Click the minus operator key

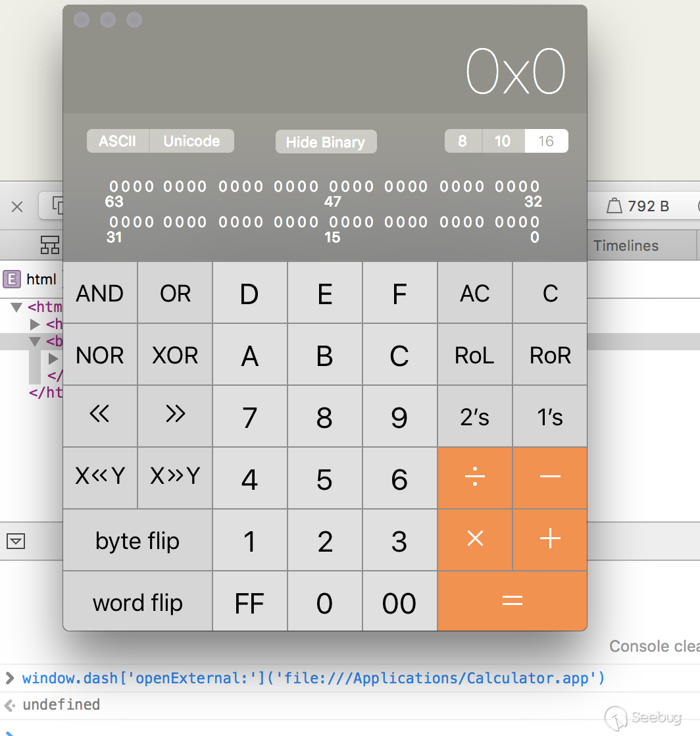[x=549, y=478]
